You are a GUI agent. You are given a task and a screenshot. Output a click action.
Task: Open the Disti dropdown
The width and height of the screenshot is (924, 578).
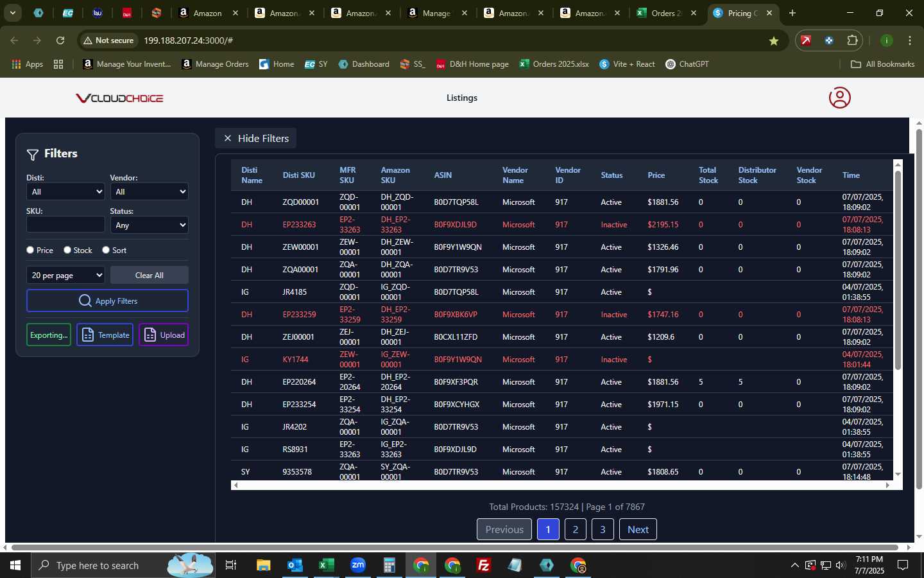[65, 191]
